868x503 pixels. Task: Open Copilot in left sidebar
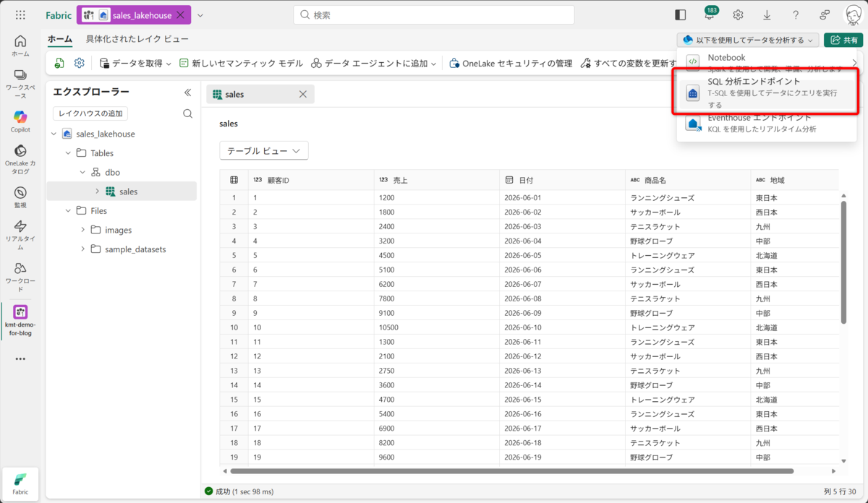click(x=20, y=121)
